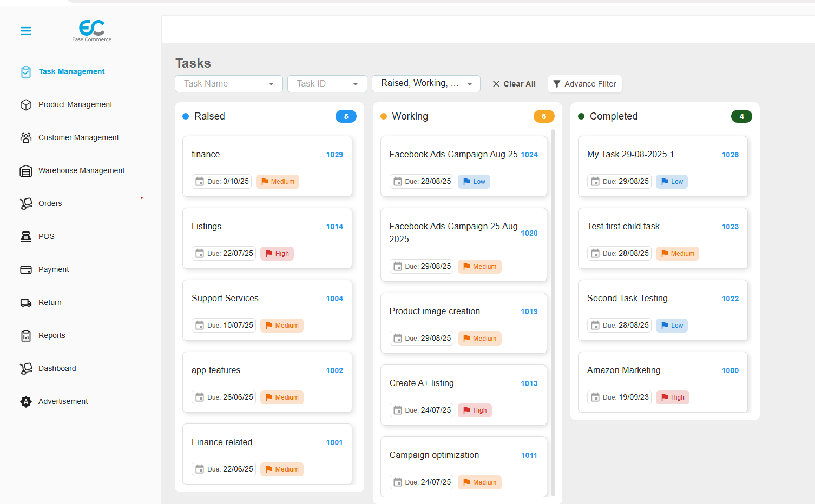
Task: Open the Advance Filter panel
Action: [584, 84]
